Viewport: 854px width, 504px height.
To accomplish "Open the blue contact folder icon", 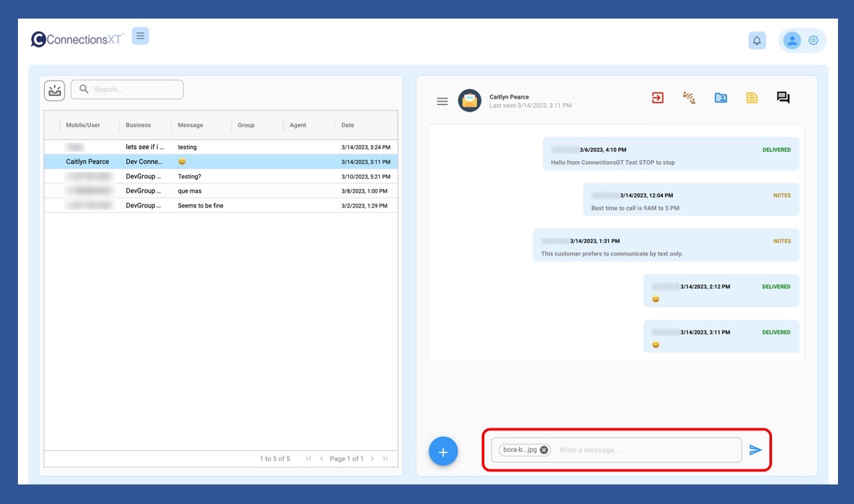I will click(721, 98).
